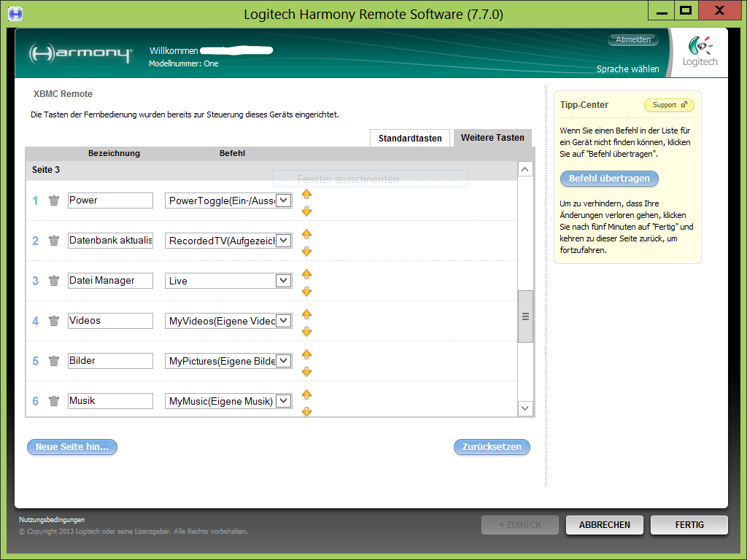747x560 pixels.
Task: Click the ABBRECHEN button
Action: [605, 525]
